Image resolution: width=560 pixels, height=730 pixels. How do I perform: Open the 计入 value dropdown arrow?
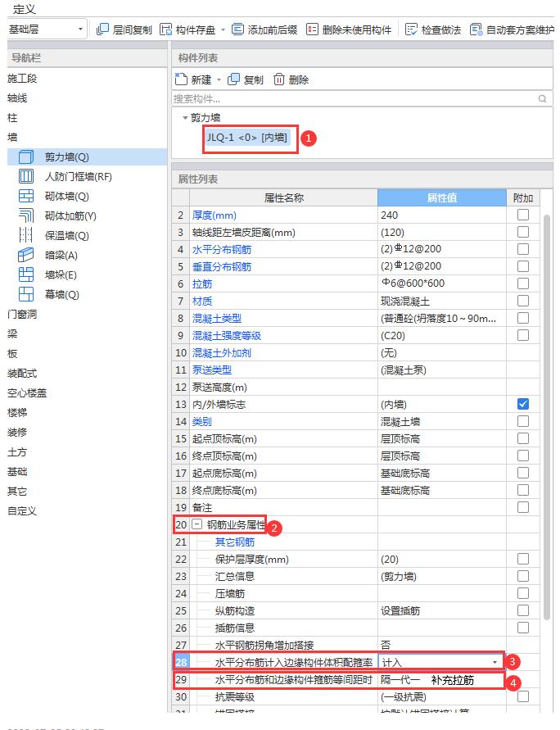(x=495, y=662)
